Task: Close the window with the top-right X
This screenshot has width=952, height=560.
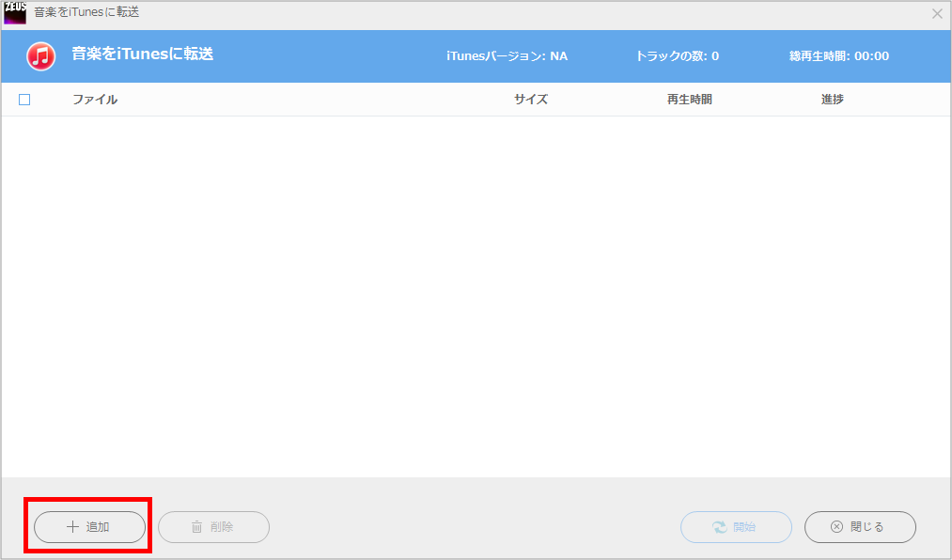Action: click(x=936, y=14)
